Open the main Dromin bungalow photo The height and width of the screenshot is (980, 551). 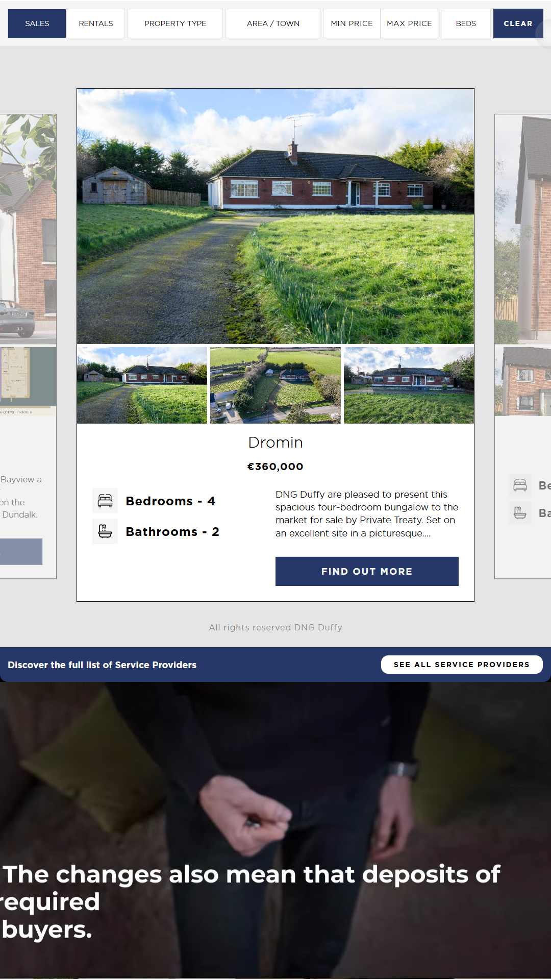[275, 216]
